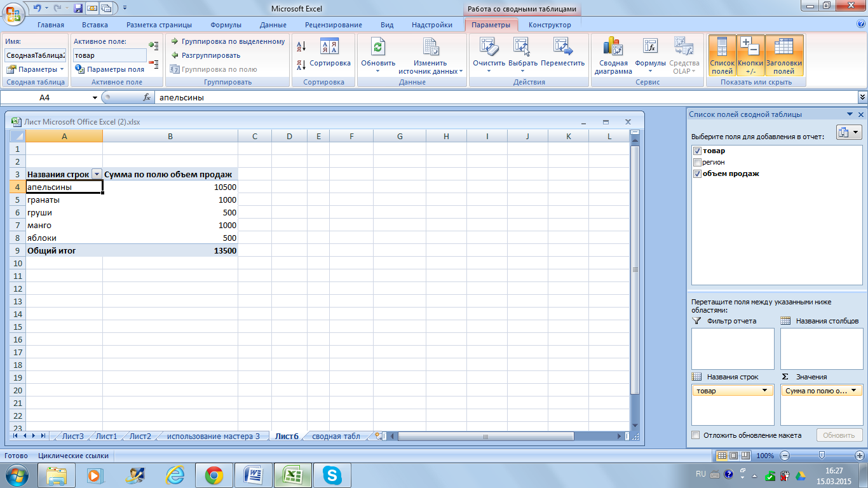
Task: Click the zoom in plus button
Action: pos(860,456)
